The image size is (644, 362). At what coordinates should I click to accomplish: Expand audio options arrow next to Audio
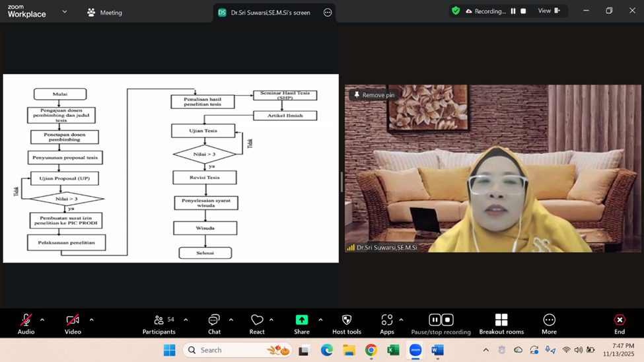click(x=42, y=320)
